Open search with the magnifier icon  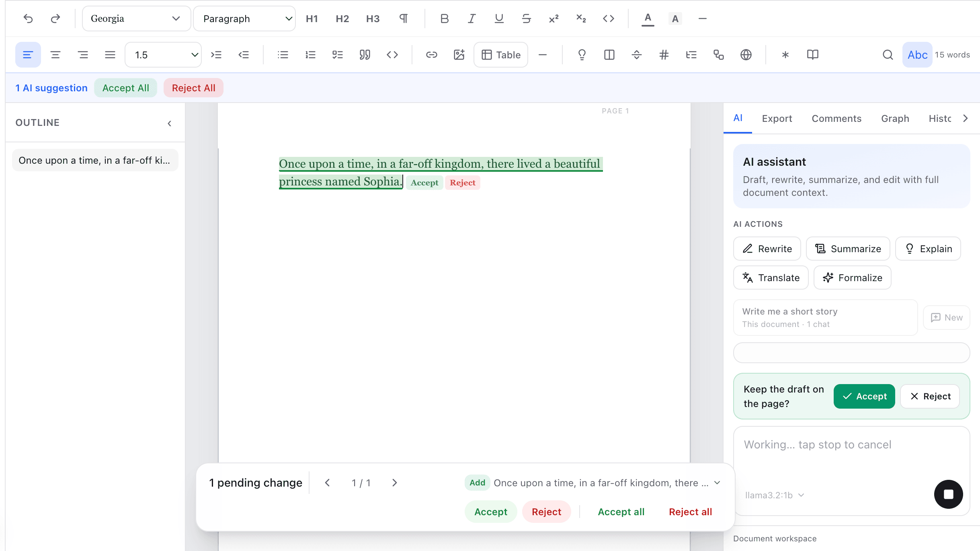888,55
